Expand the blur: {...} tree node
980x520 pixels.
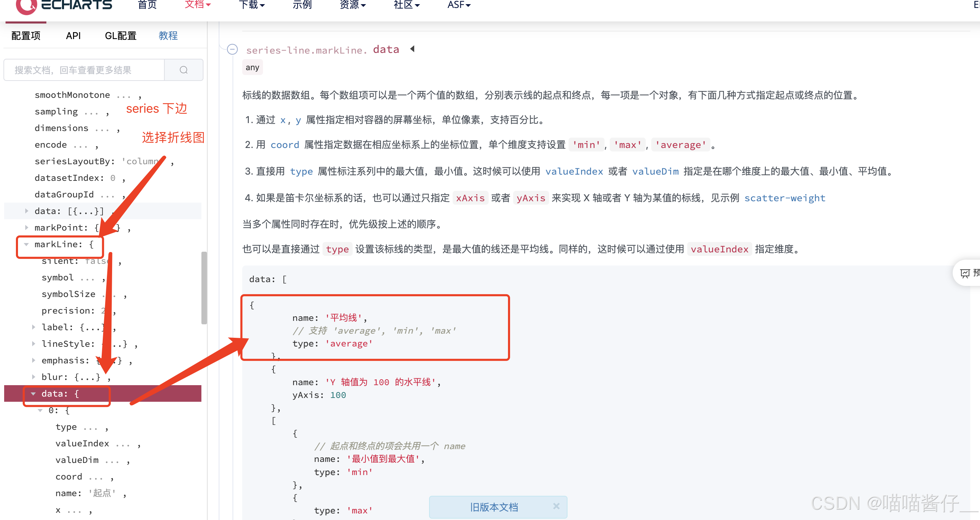click(x=34, y=377)
